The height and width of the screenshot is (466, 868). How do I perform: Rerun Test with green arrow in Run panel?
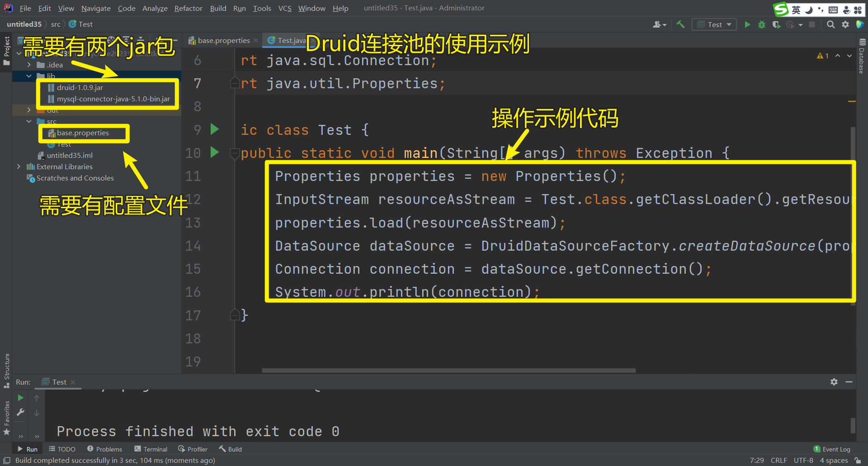20,398
